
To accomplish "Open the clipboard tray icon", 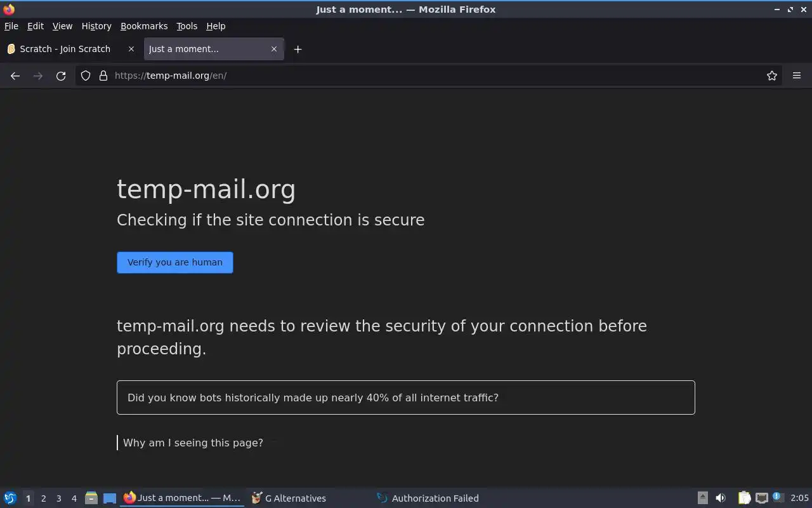I will 744,498.
